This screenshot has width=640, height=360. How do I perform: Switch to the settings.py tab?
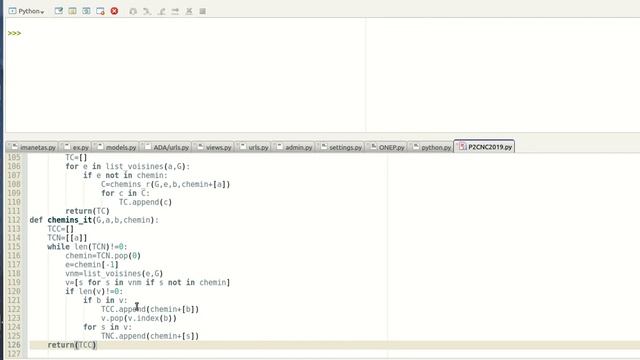tap(340, 147)
